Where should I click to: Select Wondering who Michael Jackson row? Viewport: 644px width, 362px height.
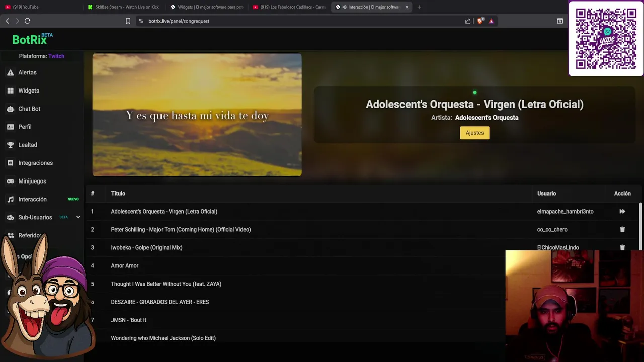pos(295,338)
